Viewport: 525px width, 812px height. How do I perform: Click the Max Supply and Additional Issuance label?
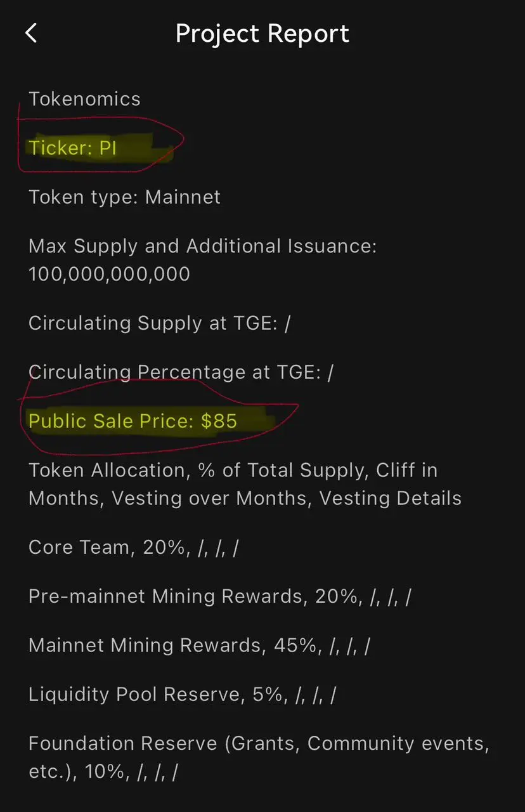(x=202, y=246)
